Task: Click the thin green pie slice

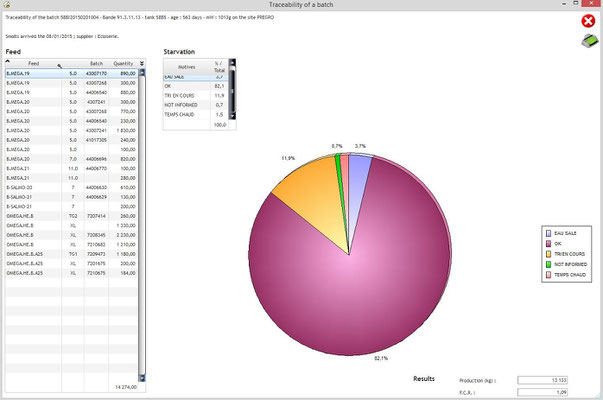Action: pos(338,169)
